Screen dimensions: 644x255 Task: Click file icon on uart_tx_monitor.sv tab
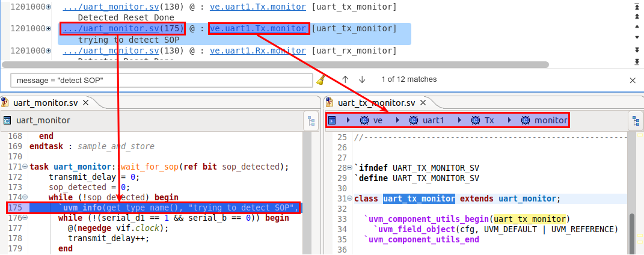pyautogui.click(x=330, y=103)
